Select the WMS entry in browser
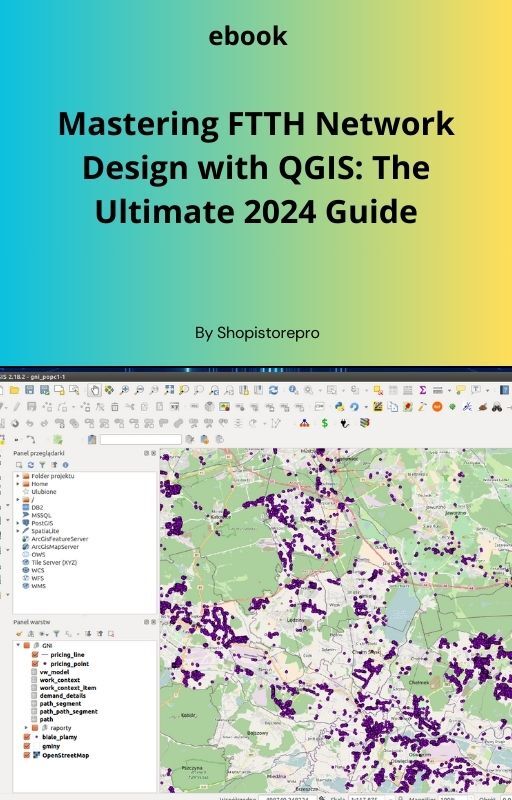This screenshot has width=512, height=800. click(x=38, y=586)
